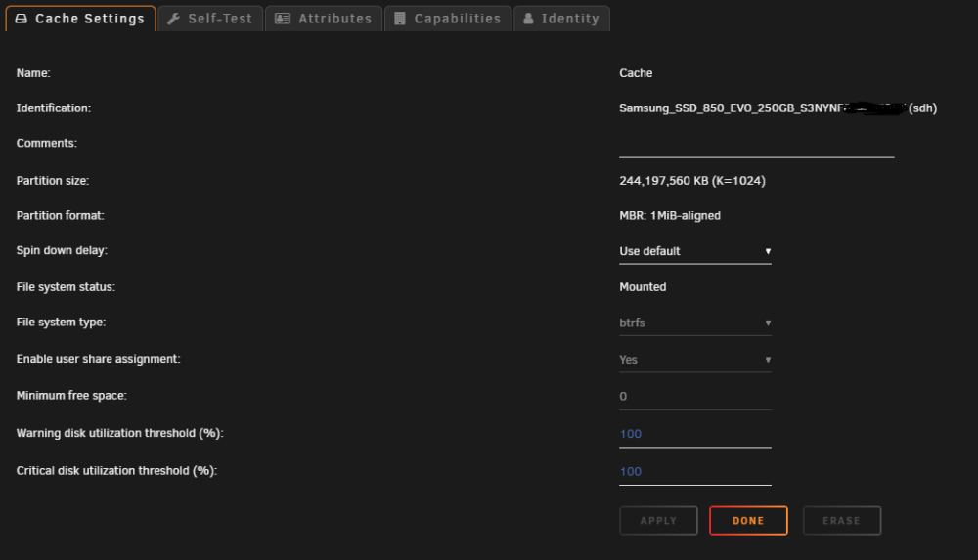Screen dimensions: 978x560
Task: Open the Cache Settings tab
Action: click(80, 19)
